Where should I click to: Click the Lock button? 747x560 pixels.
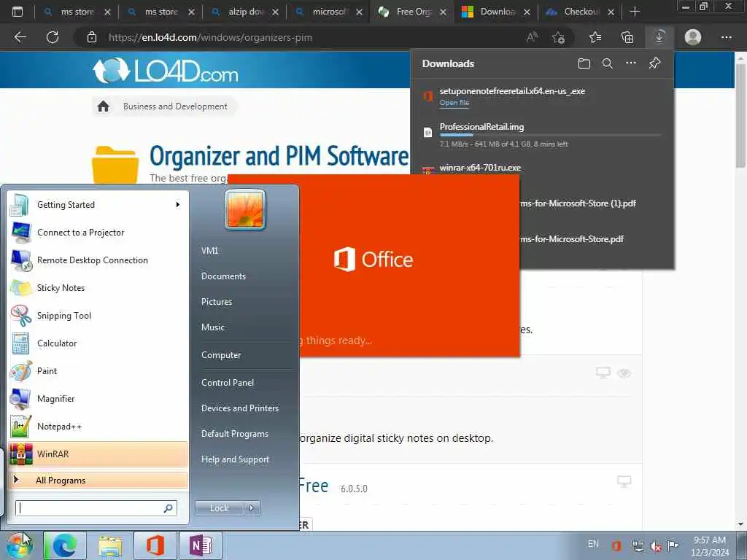tap(219, 508)
